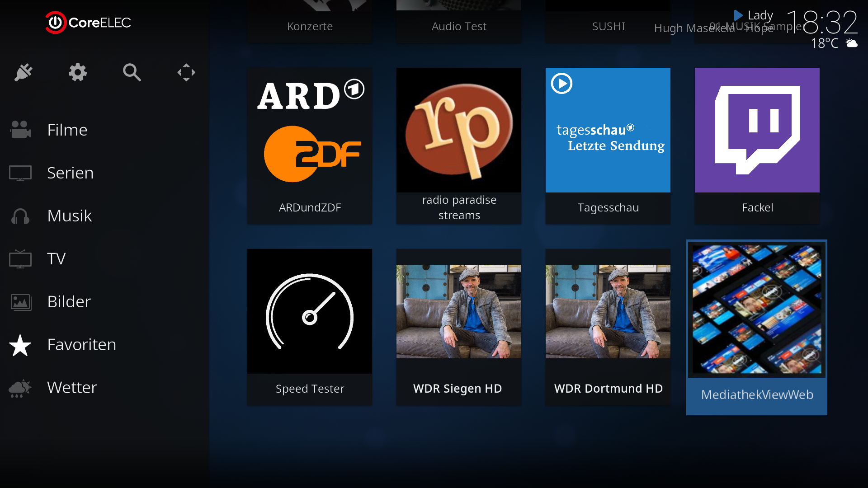The image size is (868, 488).
Task: Open the settings gear icon
Action: coord(78,72)
